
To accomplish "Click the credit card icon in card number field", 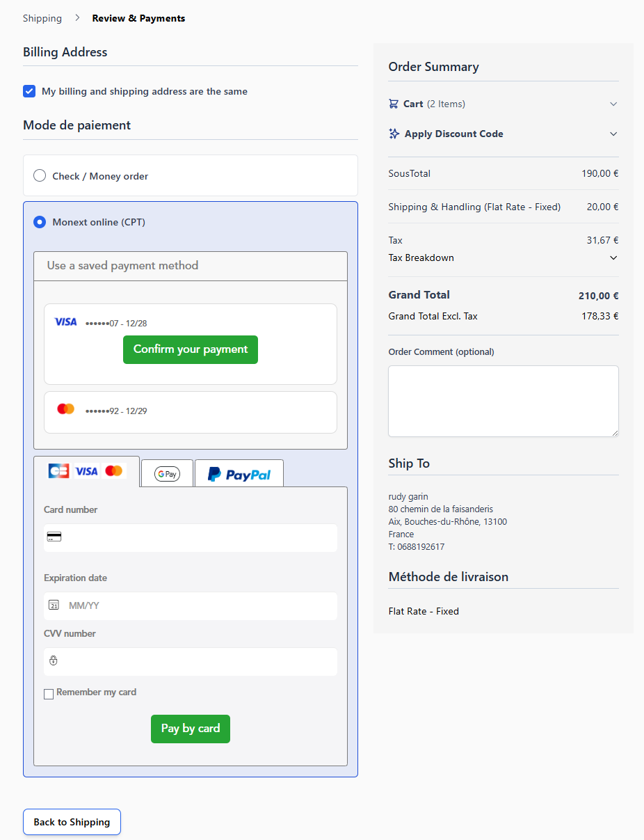I will coord(54,537).
